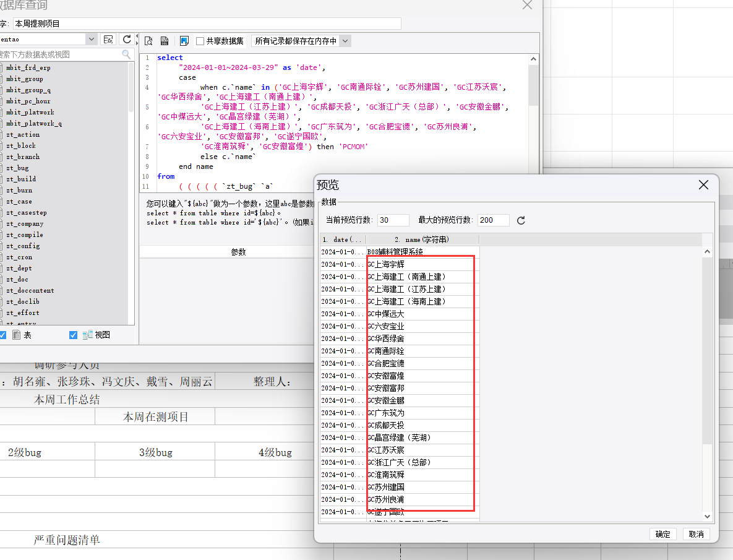Close the 预览 preview dialog
Screen dimensions: 733x560
click(x=703, y=184)
